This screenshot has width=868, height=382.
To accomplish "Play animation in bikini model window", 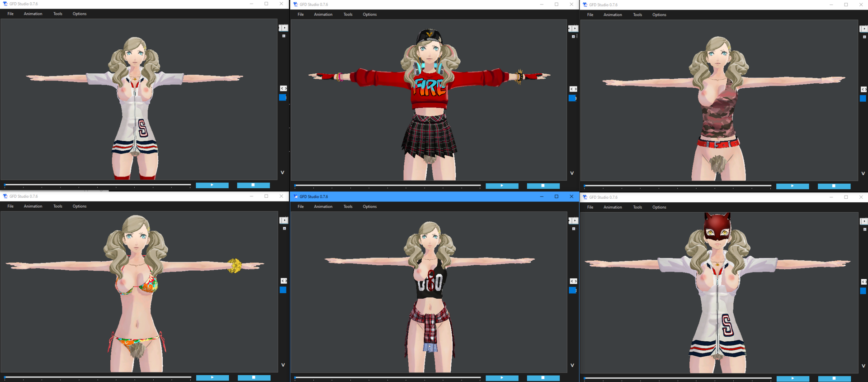I will pyautogui.click(x=212, y=377).
